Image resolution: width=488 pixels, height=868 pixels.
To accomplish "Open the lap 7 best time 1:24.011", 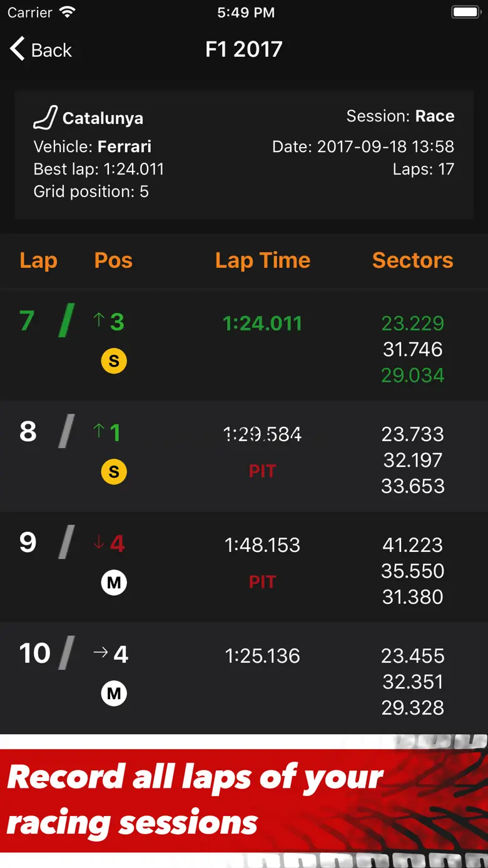I will point(262,324).
